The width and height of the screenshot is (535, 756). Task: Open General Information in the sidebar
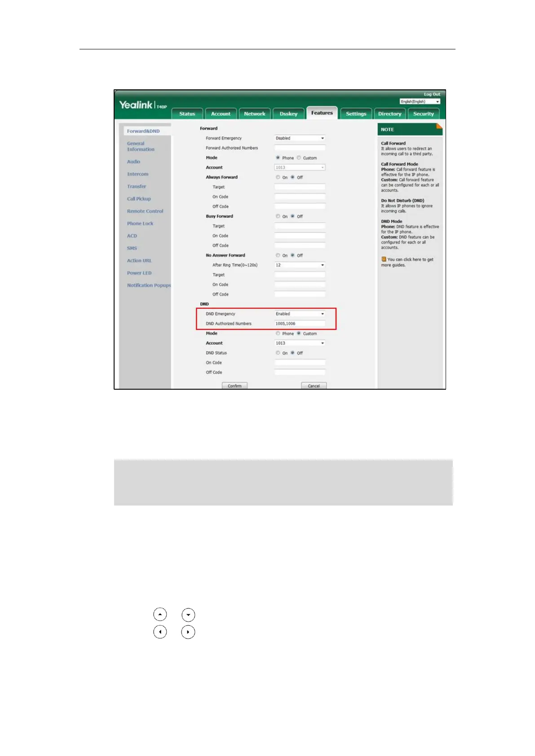click(141, 146)
